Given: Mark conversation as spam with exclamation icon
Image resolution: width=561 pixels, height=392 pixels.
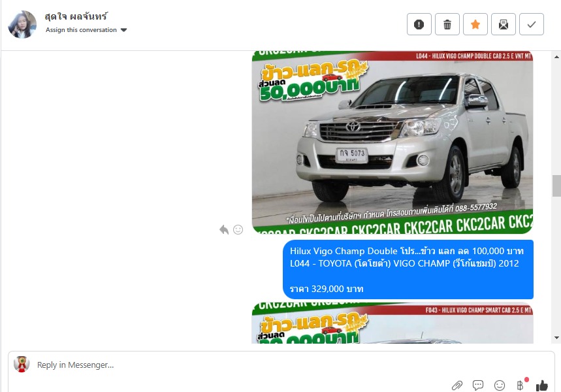Looking at the screenshot, I should click(419, 24).
